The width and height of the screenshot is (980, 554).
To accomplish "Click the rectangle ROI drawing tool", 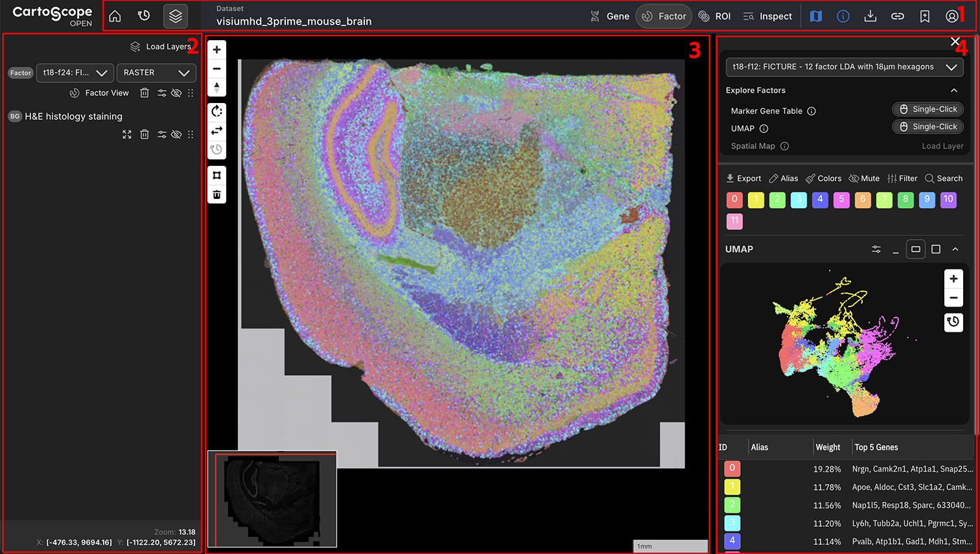I will [216, 175].
